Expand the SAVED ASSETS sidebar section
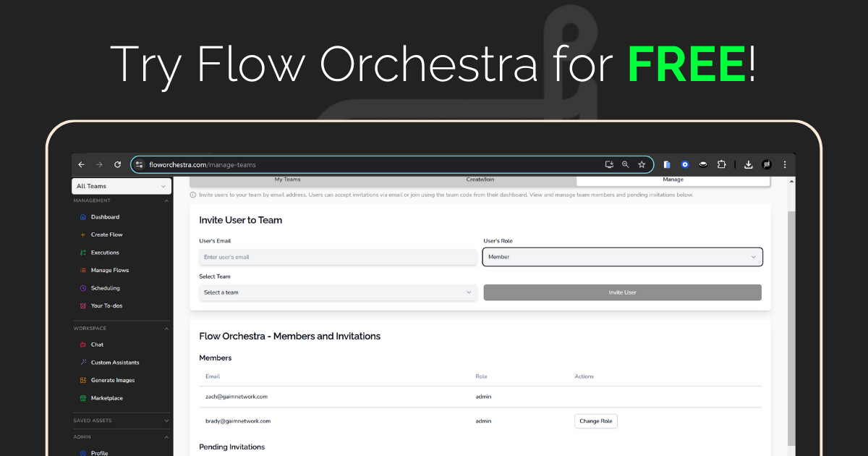868x456 pixels. [x=166, y=421]
